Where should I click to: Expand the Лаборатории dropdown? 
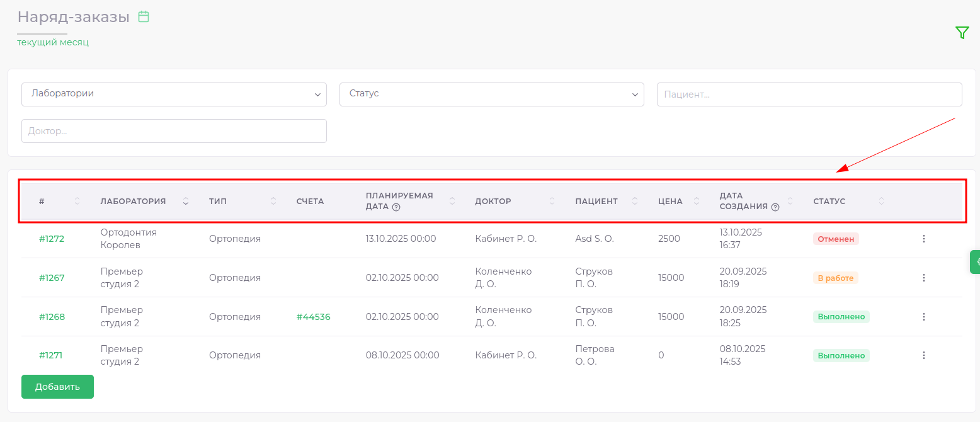tap(174, 94)
